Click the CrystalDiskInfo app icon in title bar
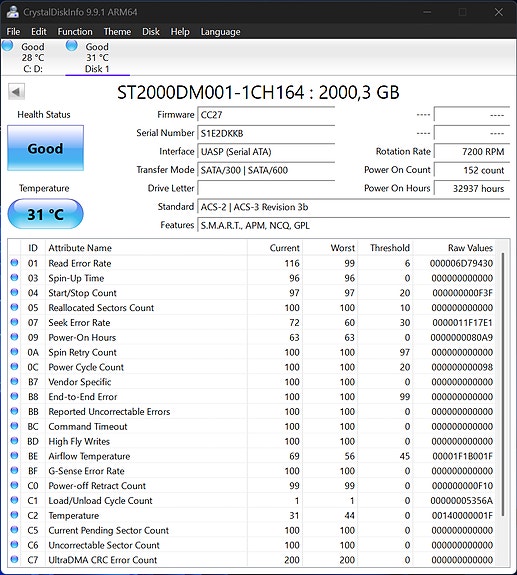The height and width of the screenshot is (575, 517). (12, 12)
